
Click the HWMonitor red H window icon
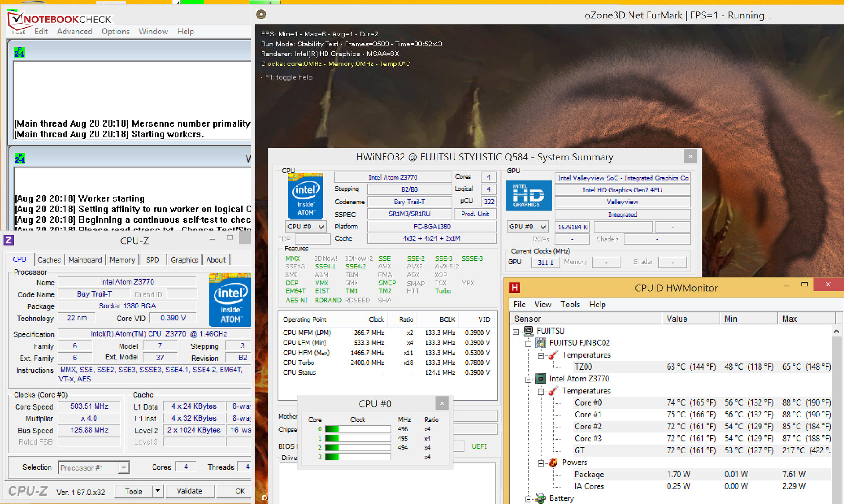pos(514,287)
